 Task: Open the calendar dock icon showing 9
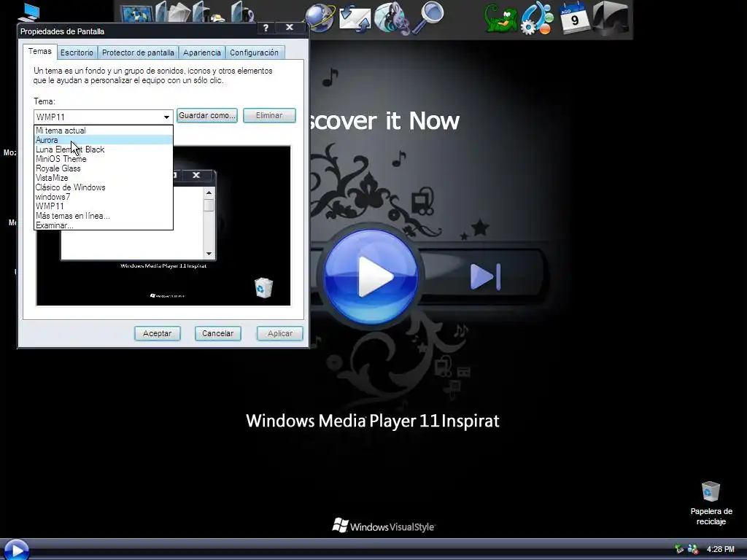tap(574, 17)
